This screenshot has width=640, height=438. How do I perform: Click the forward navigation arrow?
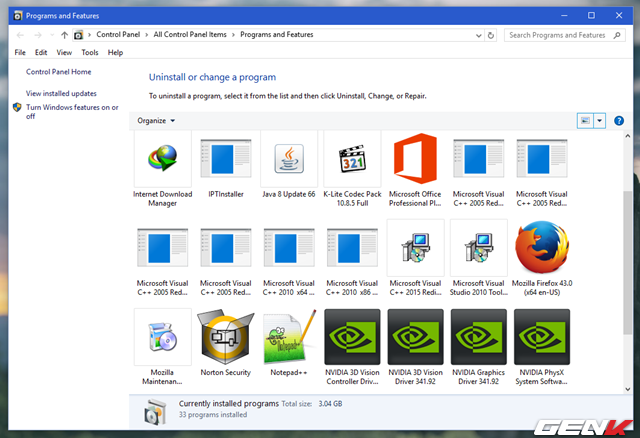[38, 35]
